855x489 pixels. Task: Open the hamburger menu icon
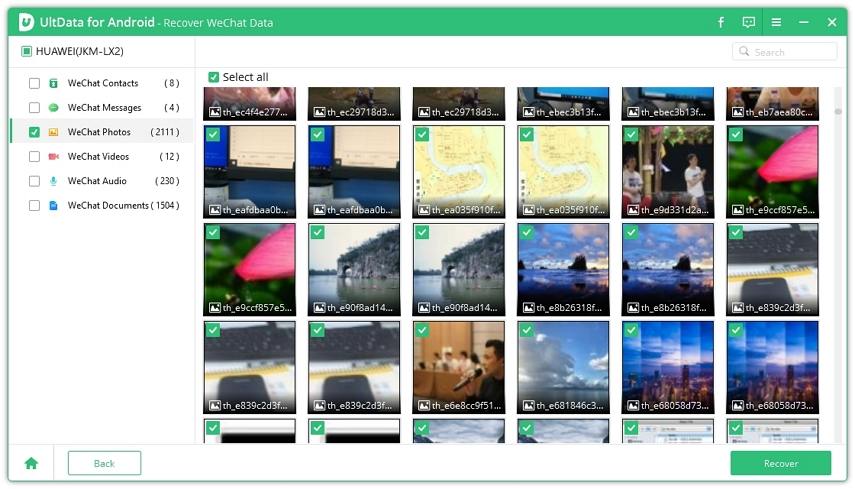click(x=776, y=22)
